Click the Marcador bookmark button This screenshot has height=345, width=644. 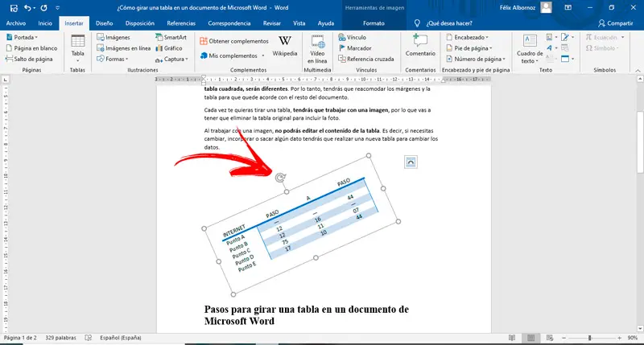pos(355,48)
